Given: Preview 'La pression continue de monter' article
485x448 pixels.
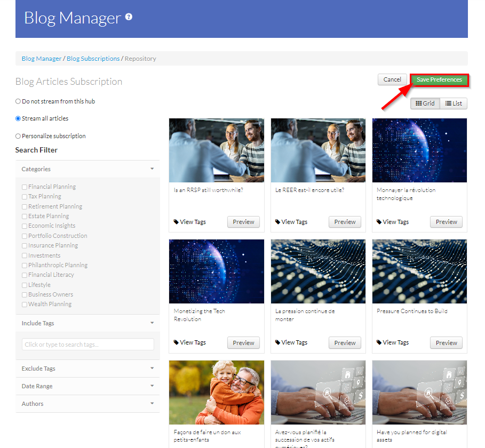Looking at the screenshot, I should coord(345,343).
